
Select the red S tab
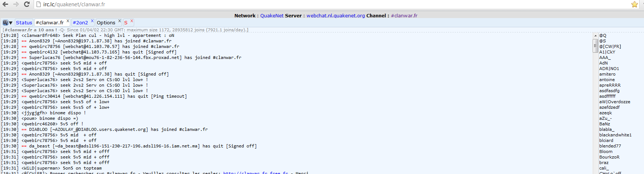coord(126,22)
